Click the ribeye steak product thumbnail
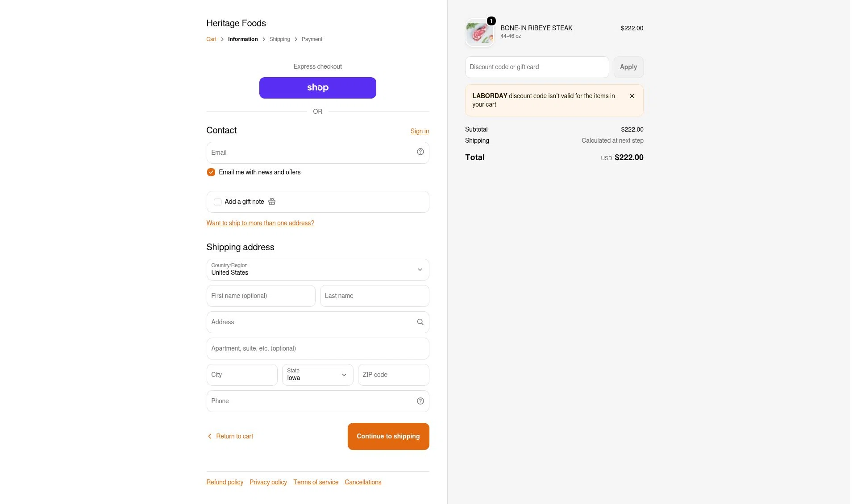The width and height of the screenshot is (857, 504). click(479, 33)
